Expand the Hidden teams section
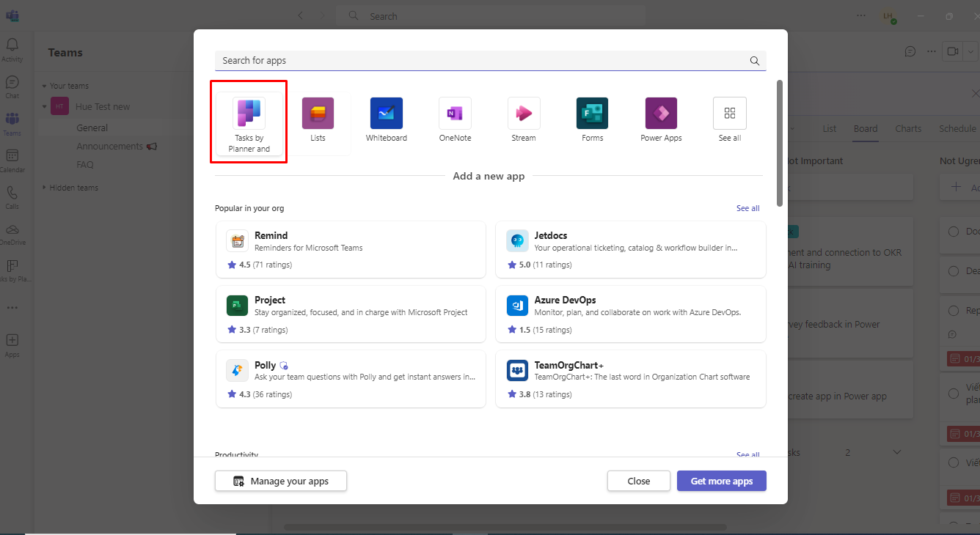The image size is (980, 535). tap(44, 188)
